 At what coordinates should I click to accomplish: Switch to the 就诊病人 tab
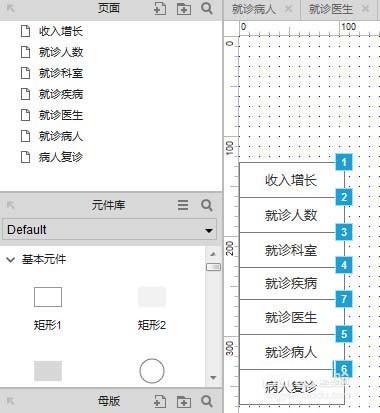pos(254,9)
